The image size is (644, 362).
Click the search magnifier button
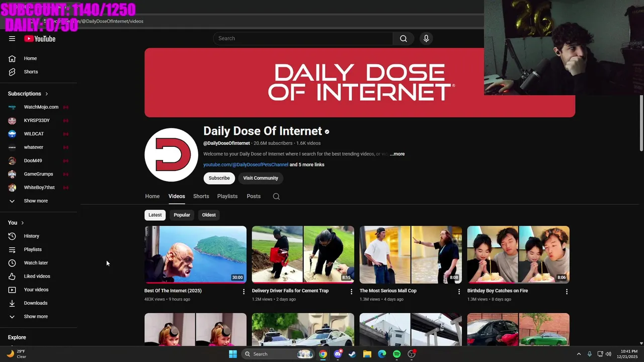[x=404, y=39]
